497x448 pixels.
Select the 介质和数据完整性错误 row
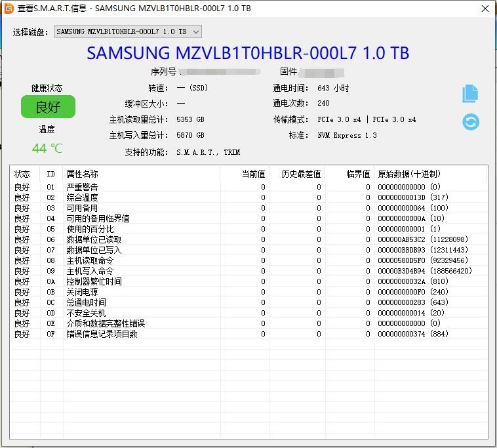pos(248,323)
